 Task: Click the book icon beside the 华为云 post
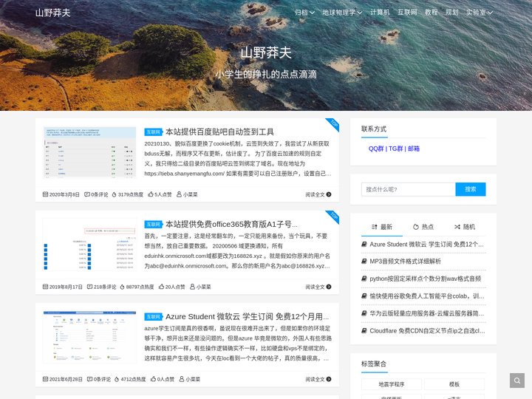tap(364, 313)
